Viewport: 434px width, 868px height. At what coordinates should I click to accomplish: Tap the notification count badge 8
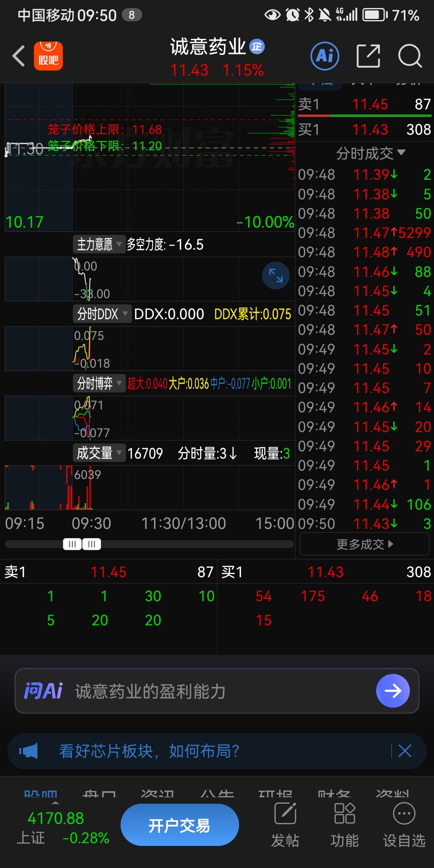click(132, 15)
